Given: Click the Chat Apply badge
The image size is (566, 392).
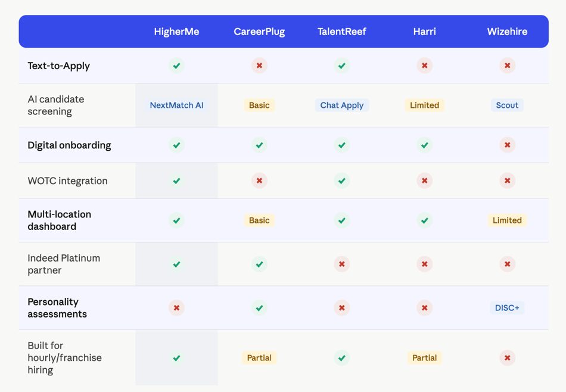Looking at the screenshot, I should point(342,105).
